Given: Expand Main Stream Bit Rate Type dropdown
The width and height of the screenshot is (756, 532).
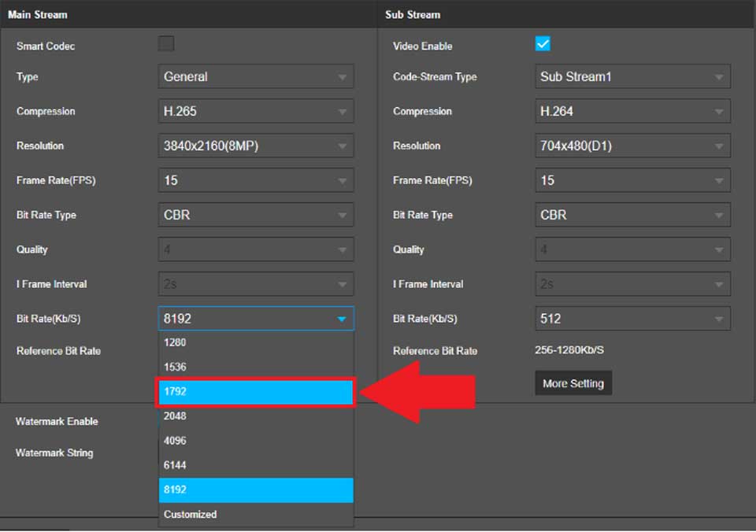Looking at the screenshot, I should click(256, 215).
